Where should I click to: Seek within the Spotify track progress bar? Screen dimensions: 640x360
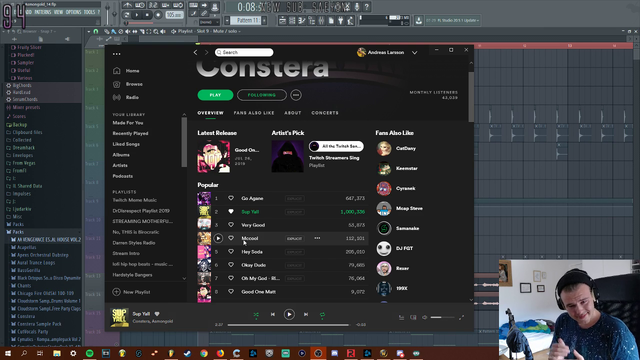click(288, 325)
